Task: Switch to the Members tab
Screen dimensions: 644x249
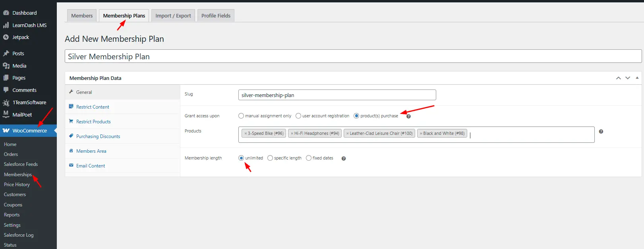Action: point(82,16)
